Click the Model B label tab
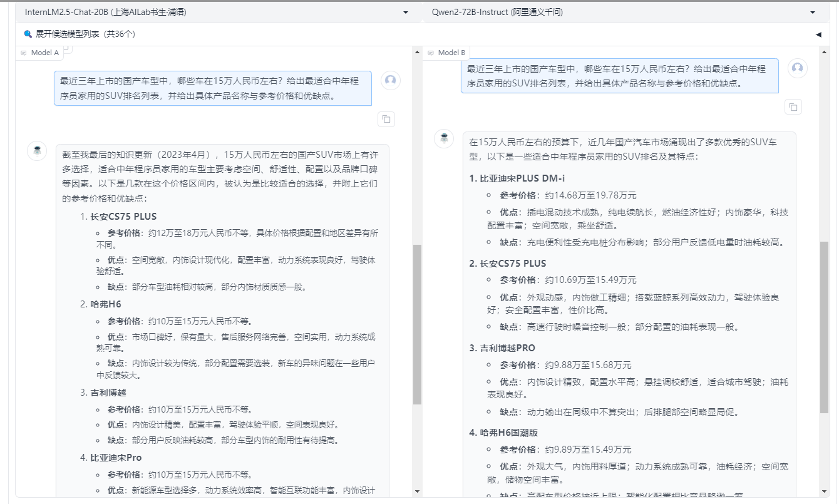The width and height of the screenshot is (839, 504). (446, 53)
